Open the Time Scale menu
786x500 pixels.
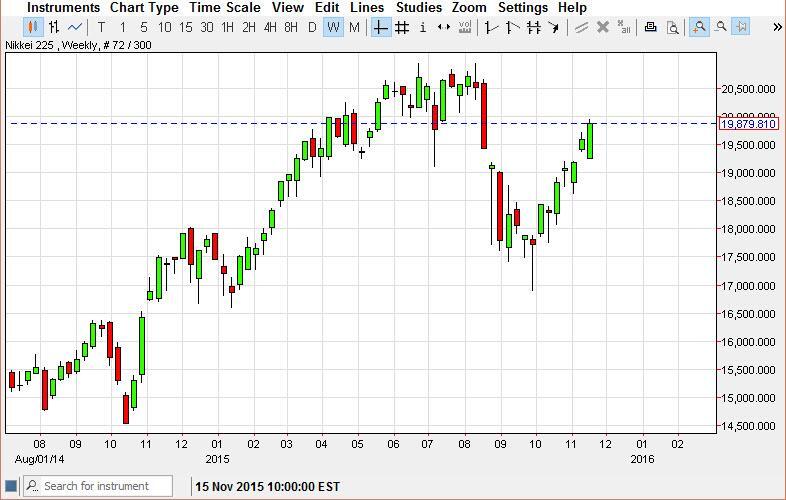(x=224, y=7)
